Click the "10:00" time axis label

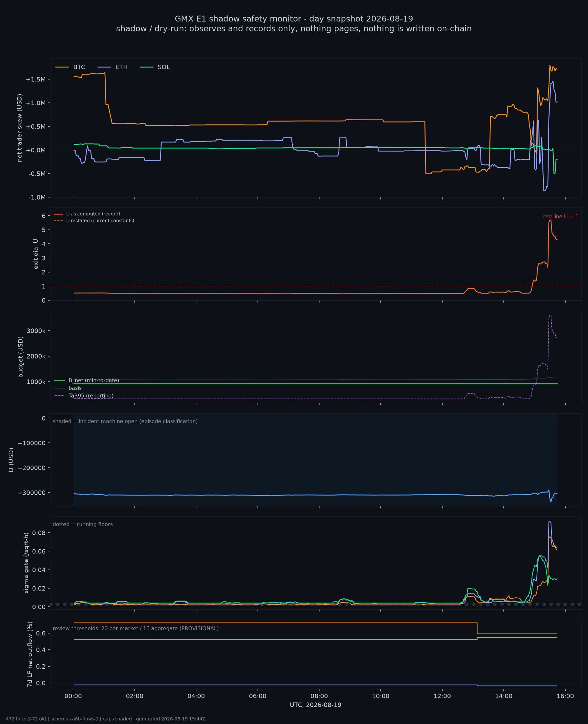pos(381,696)
